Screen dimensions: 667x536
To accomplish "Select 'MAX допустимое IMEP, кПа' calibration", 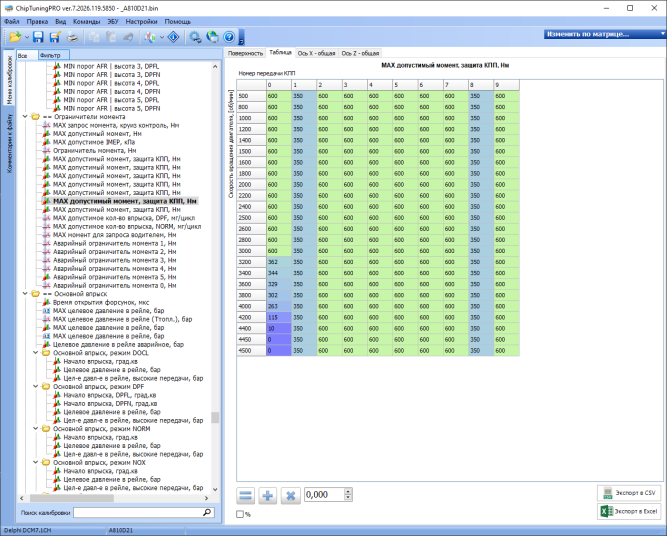I will 94,142.
